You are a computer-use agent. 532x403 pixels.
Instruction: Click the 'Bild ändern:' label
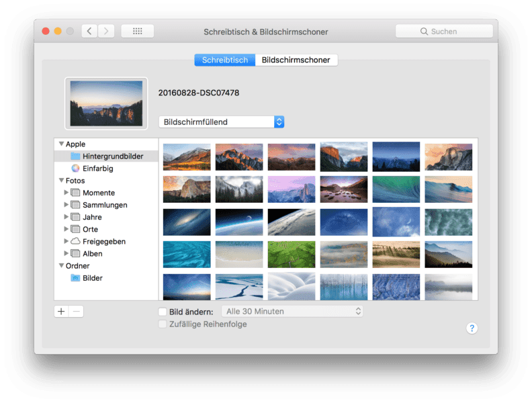(191, 312)
